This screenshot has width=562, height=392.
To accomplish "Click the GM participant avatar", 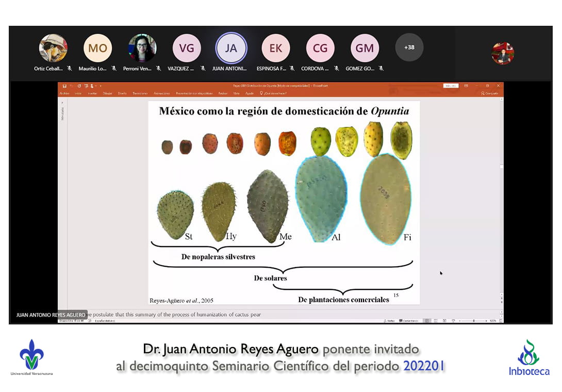I will click(365, 48).
